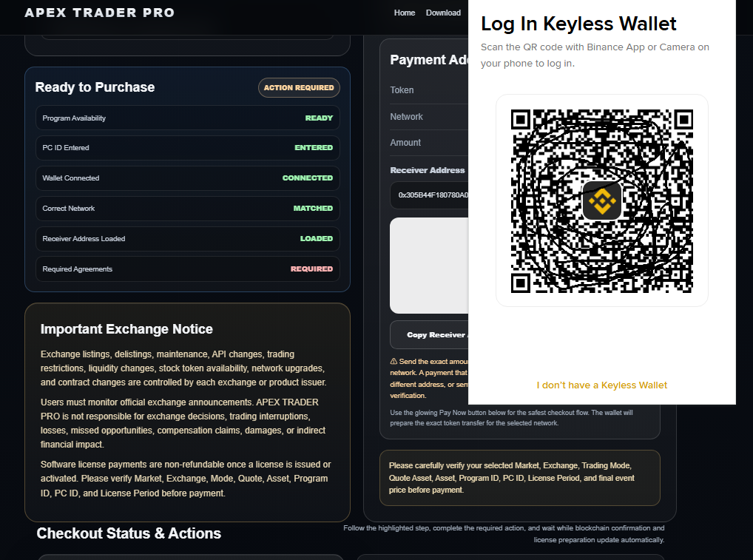Image resolution: width=753 pixels, height=560 pixels.
Task: Click the Token label in Payment panel
Action: click(402, 90)
